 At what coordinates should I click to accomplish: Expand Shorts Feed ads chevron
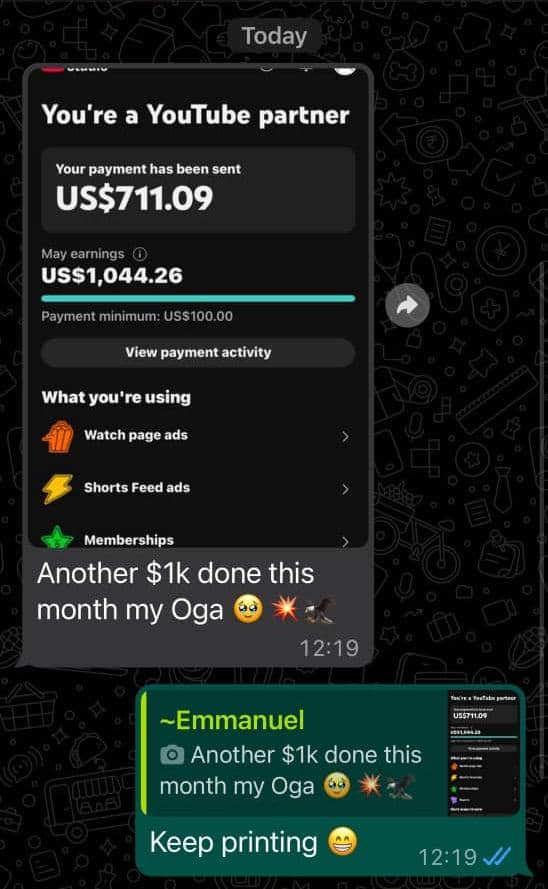pyautogui.click(x=345, y=489)
